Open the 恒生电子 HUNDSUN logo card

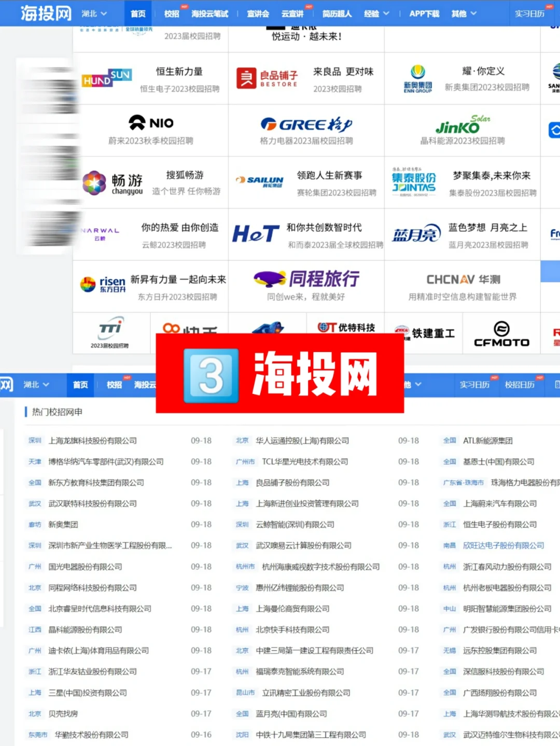[107, 78]
